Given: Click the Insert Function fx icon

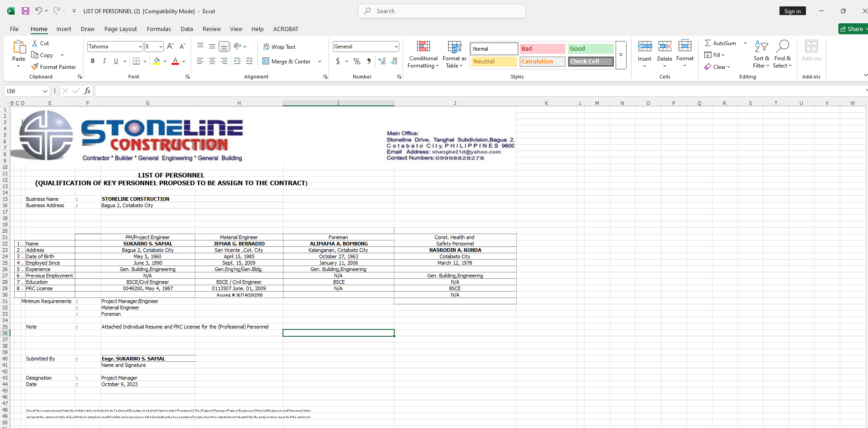Looking at the screenshot, I should pyautogui.click(x=87, y=91).
